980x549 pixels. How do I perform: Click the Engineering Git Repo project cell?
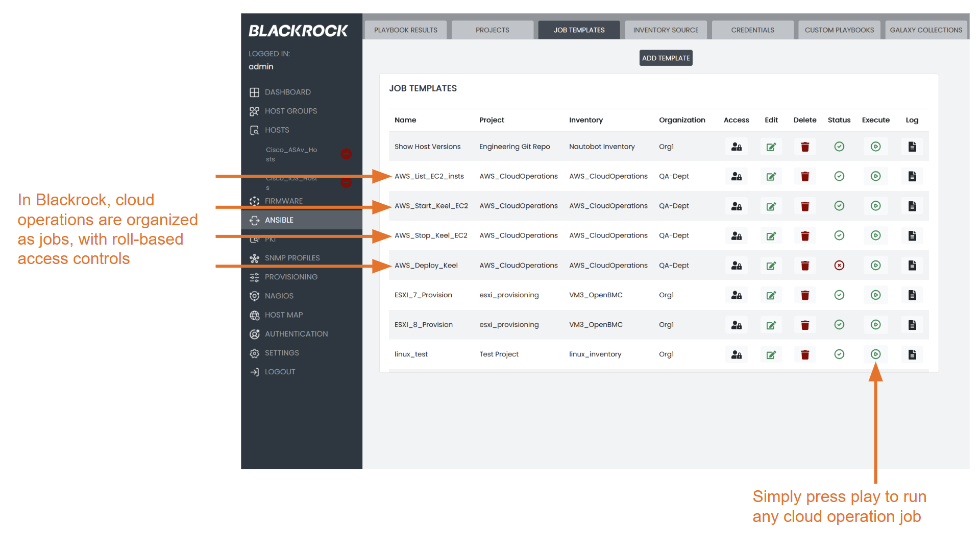(514, 147)
